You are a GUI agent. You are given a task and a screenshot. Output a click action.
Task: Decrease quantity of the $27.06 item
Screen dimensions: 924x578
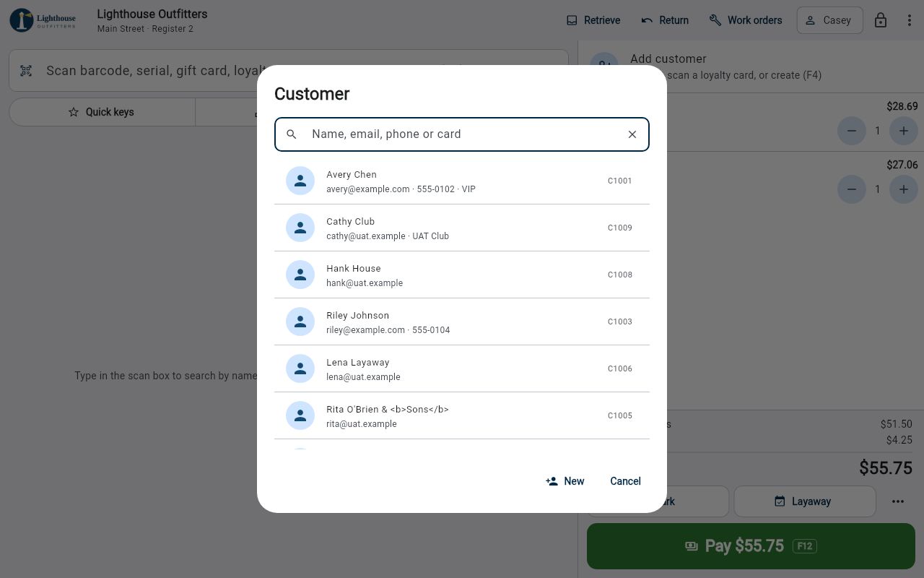click(852, 189)
